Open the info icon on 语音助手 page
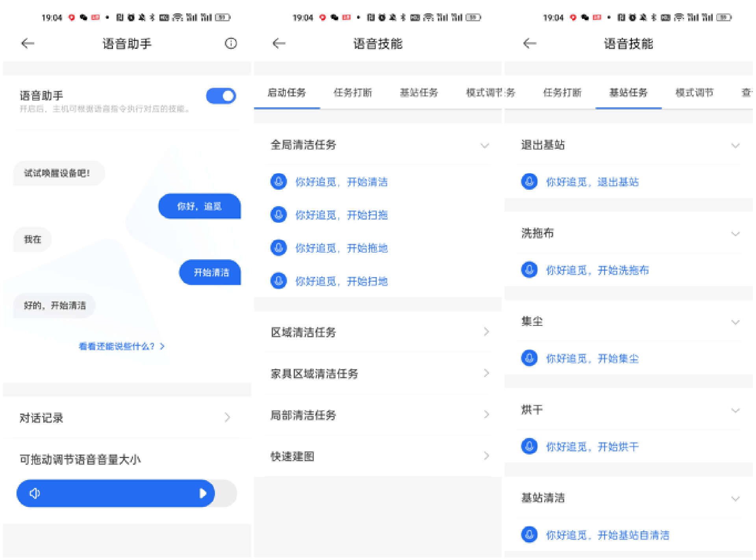This screenshot has width=756, height=560. coord(231,44)
